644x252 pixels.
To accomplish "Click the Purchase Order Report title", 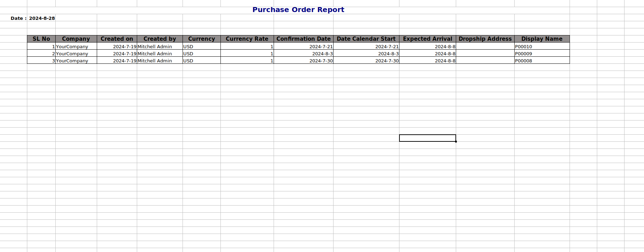I will point(298,10).
